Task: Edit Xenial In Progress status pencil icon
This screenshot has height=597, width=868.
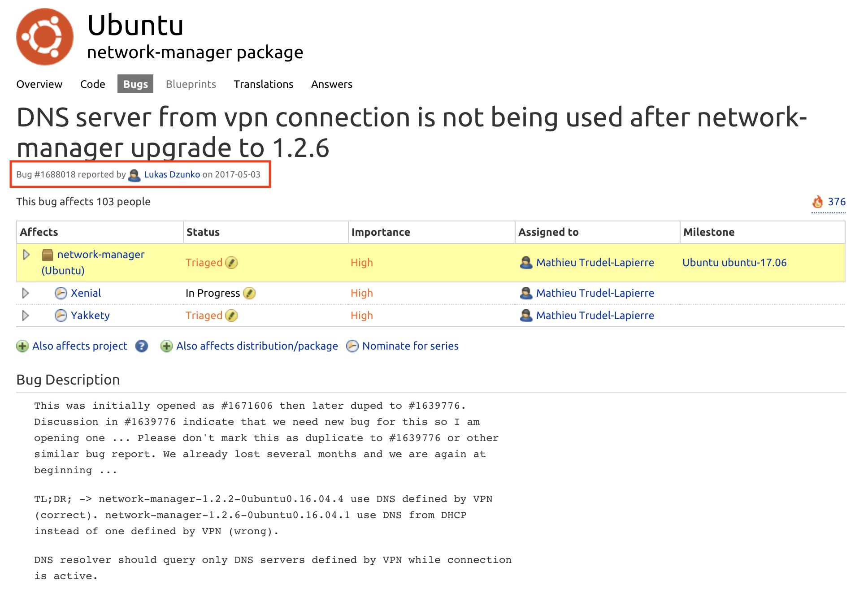Action: [249, 293]
